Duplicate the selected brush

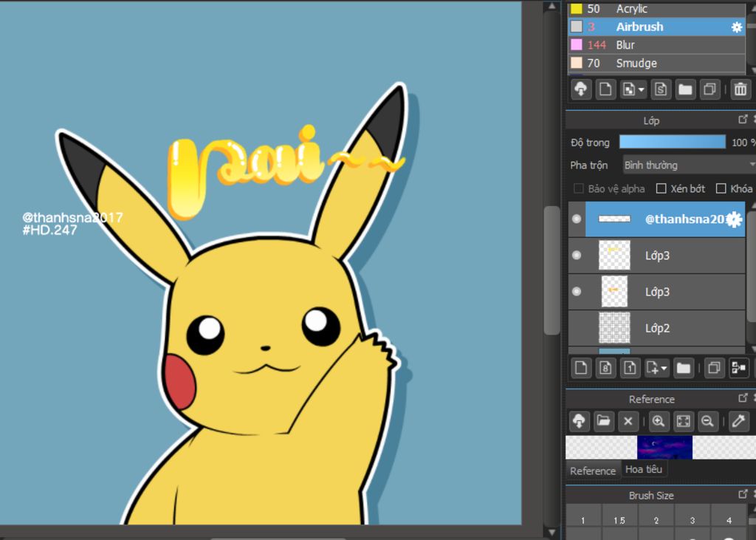click(709, 89)
